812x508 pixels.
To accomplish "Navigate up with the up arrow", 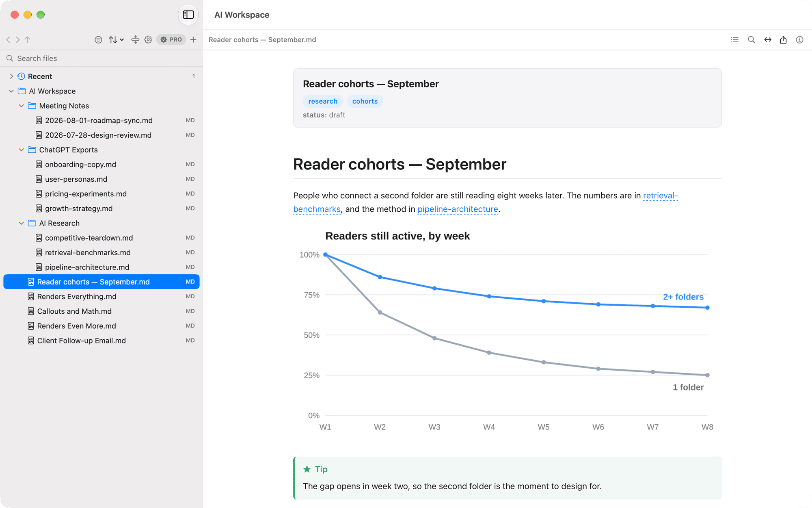I will click(28, 40).
